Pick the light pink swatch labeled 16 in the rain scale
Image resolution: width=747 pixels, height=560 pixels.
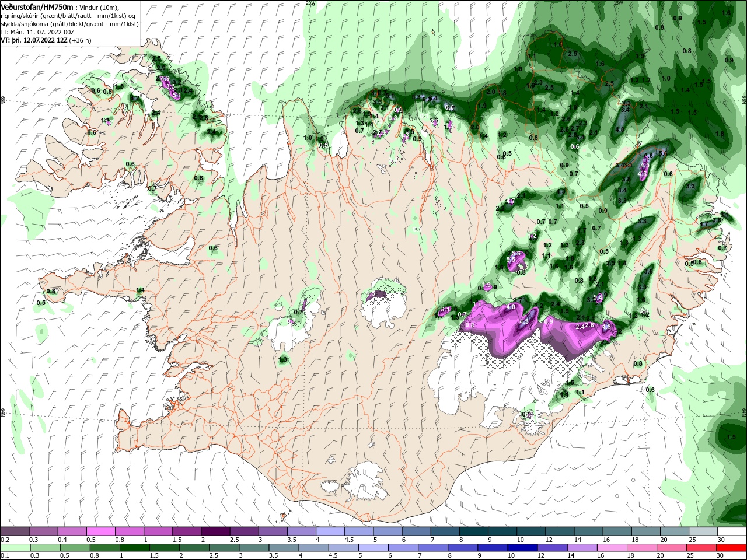tap(613, 548)
